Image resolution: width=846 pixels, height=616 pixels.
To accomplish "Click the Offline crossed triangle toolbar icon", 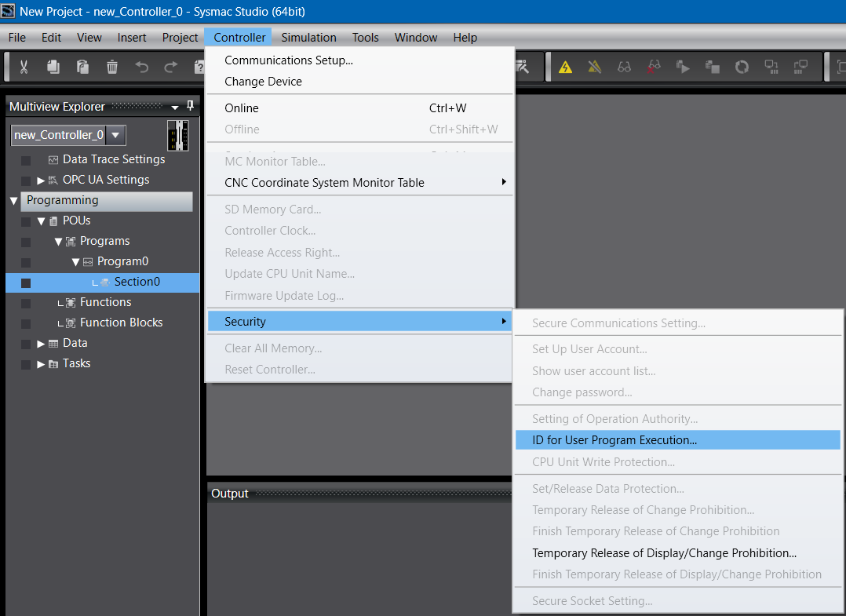I will pos(595,67).
